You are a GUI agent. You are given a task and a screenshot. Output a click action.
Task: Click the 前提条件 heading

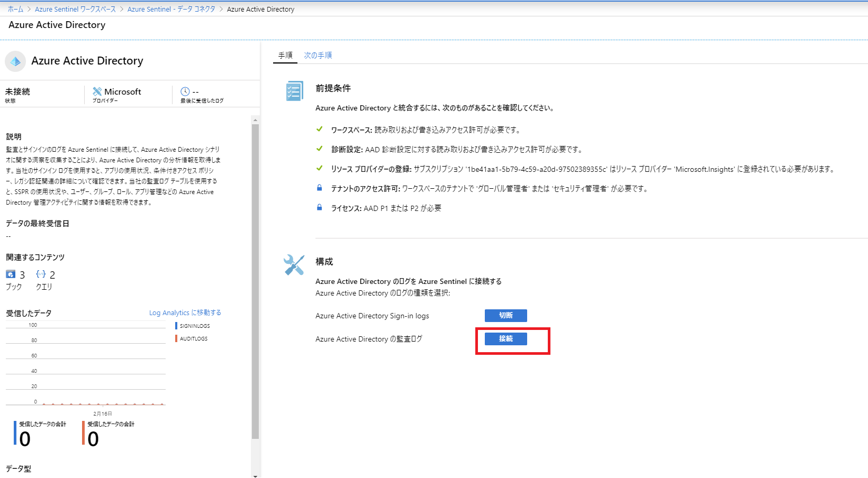333,88
